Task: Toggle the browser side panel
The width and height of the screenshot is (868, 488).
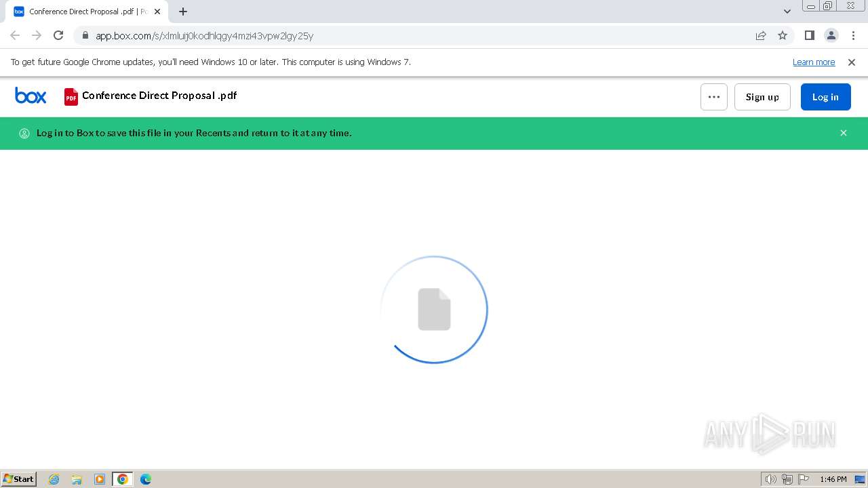Action: pyautogui.click(x=809, y=35)
